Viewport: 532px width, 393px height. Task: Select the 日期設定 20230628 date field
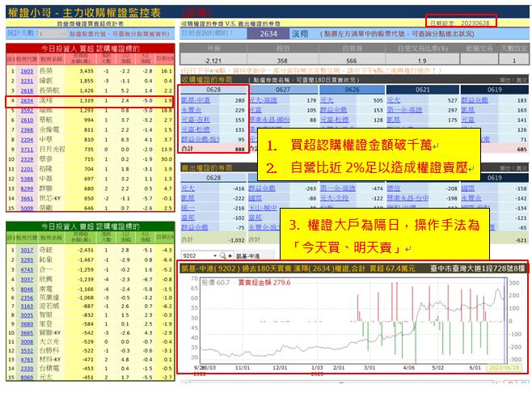[461, 23]
